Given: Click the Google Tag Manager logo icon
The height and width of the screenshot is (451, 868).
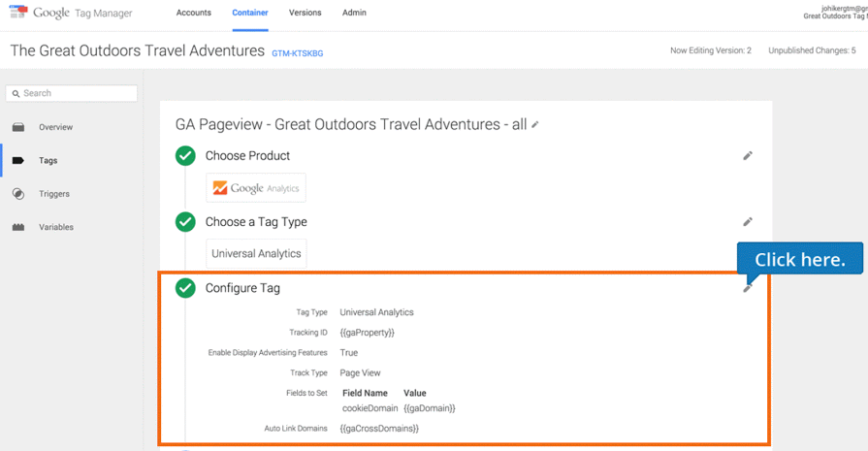Looking at the screenshot, I should tap(18, 11).
